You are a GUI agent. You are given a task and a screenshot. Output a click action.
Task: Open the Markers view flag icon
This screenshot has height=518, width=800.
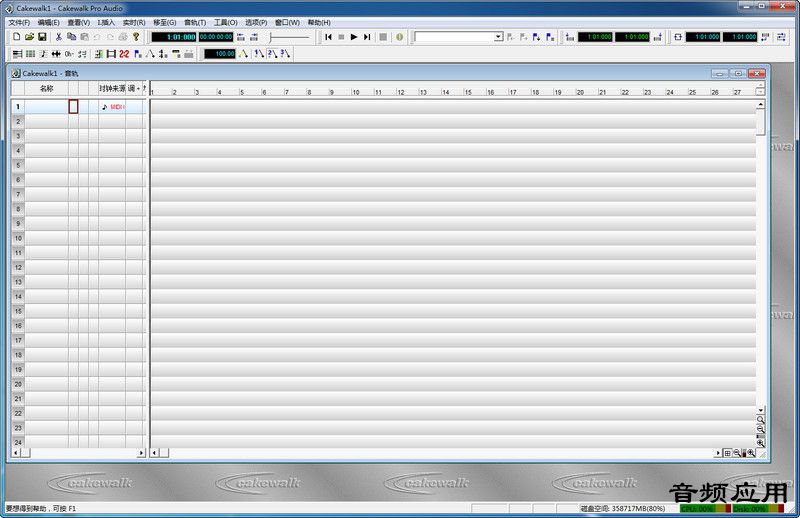[x=549, y=37]
